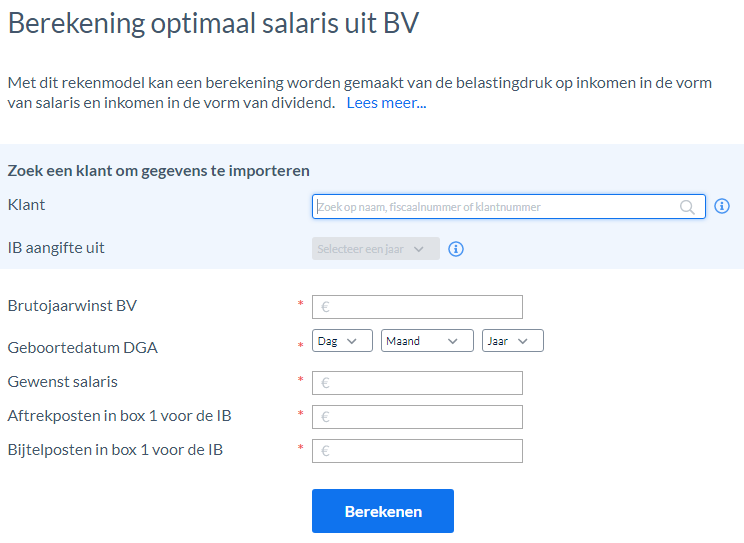Click the magnifier icon in Klant search
This screenshot has width=744, height=543.
(x=687, y=207)
